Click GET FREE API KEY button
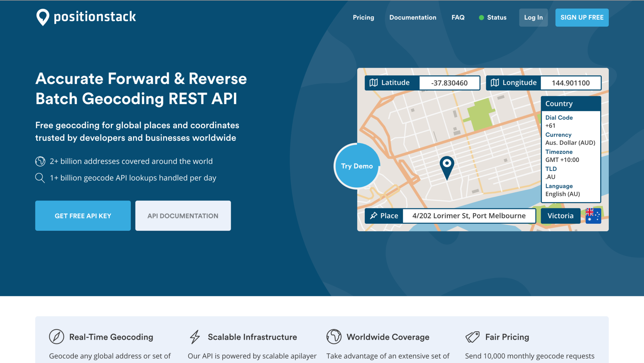 [x=83, y=215]
